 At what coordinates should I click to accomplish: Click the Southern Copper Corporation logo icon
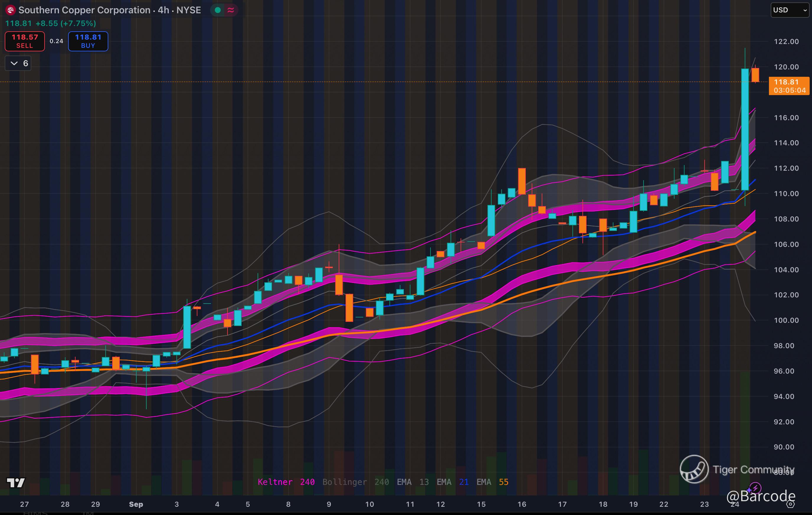tap(10, 10)
